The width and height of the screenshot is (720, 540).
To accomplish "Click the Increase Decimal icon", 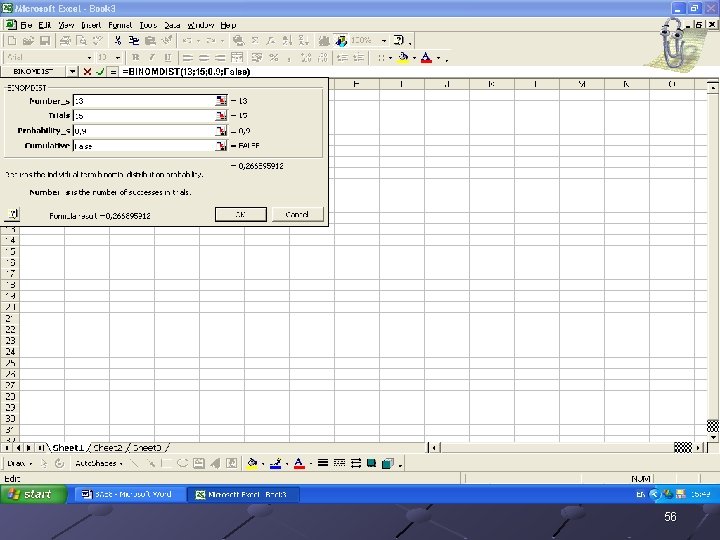I will point(306,57).
